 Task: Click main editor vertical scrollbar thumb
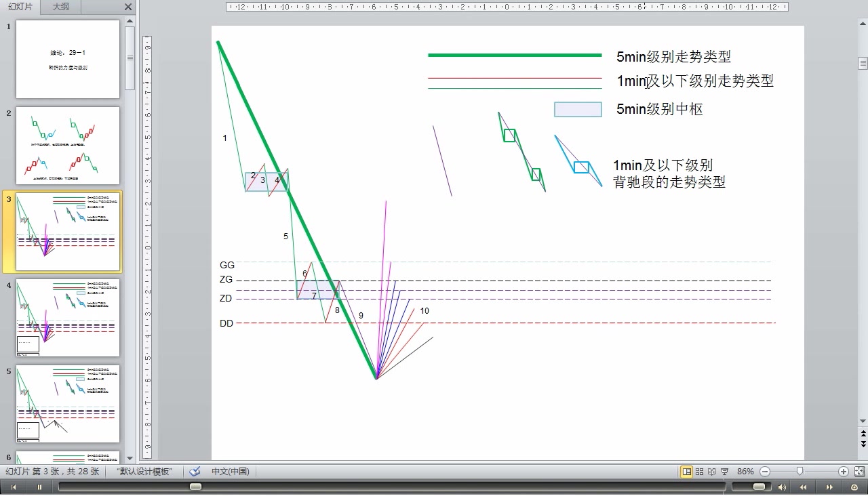tap(863, 64)
